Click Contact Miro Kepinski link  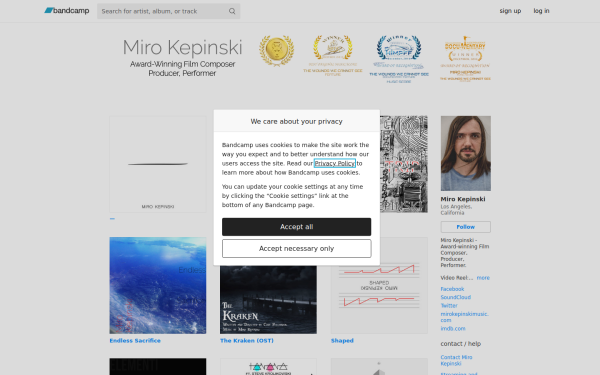pos(456,360)
